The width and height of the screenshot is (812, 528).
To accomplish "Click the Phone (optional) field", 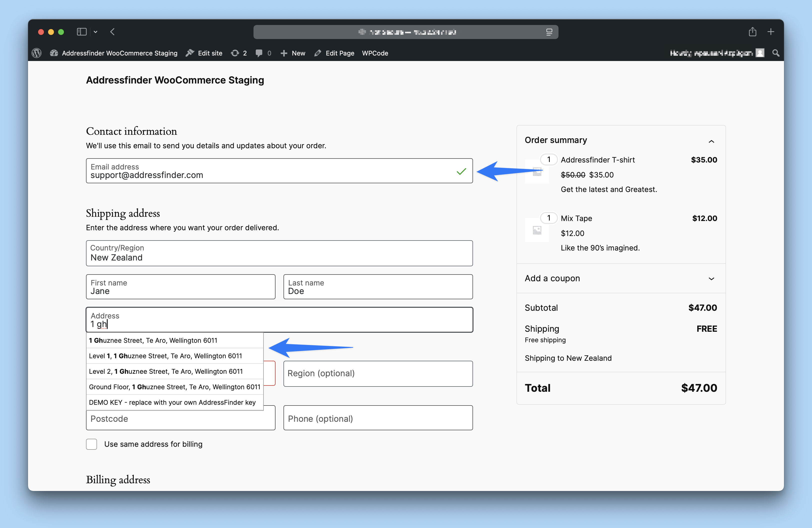I will [x=378, y=418].
